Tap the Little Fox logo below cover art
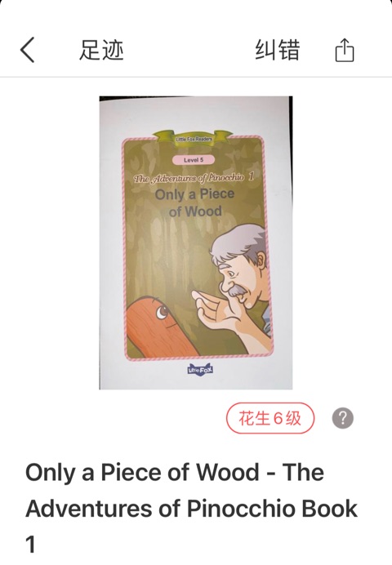Viewport: 392px width, 565px height. [x=200, y=369]
